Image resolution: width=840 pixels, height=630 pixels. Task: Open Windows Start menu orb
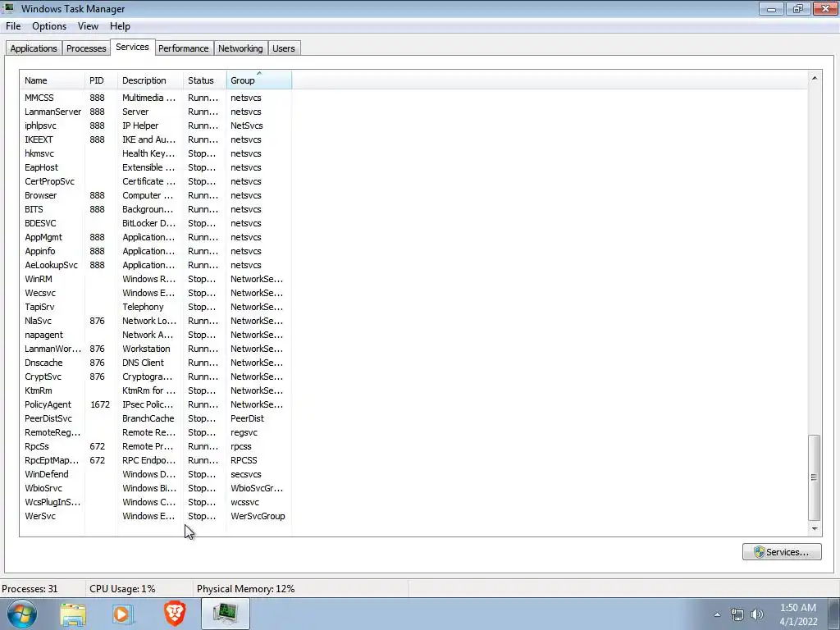pyautogui.click(x=21, y=614)
